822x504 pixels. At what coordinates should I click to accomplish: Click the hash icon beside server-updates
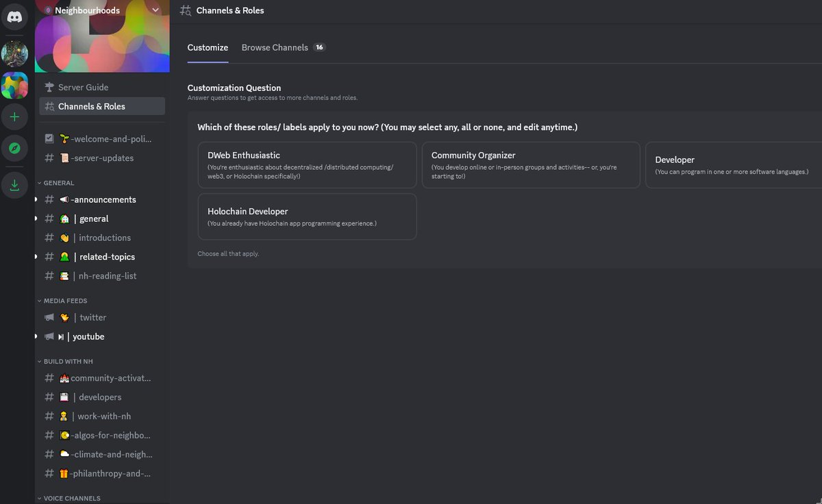49,158
